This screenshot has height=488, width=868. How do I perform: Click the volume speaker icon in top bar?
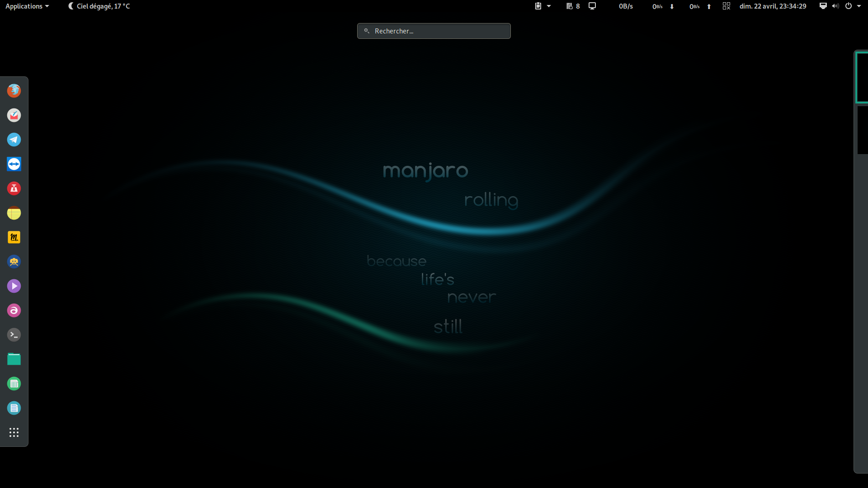pos(835,6)
